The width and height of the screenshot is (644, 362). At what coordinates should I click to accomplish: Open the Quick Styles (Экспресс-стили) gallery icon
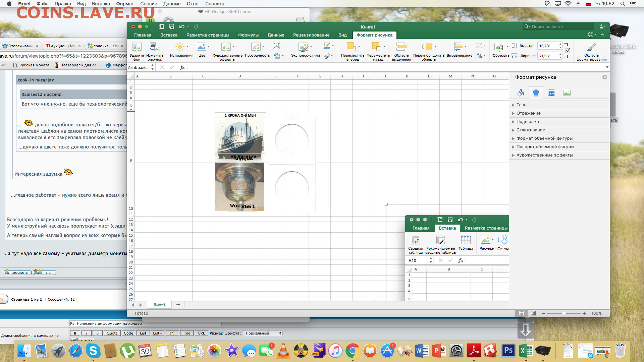coord(304,47)
